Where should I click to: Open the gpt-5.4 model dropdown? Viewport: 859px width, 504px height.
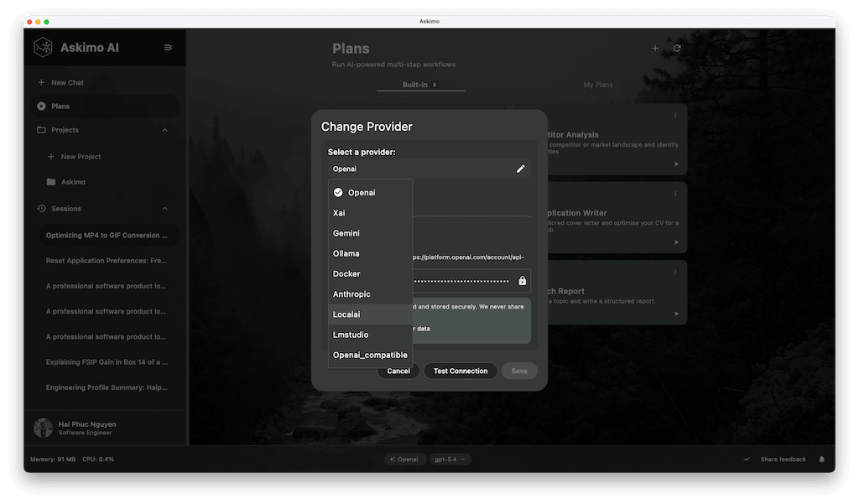point(450,459)
